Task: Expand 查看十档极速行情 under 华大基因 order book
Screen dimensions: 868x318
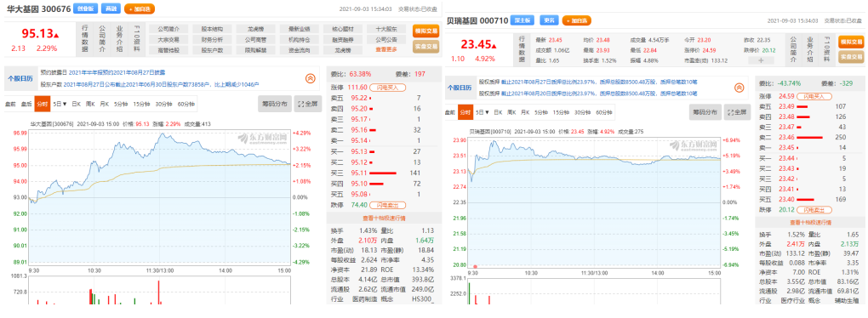Action: [x=383, y=218]
